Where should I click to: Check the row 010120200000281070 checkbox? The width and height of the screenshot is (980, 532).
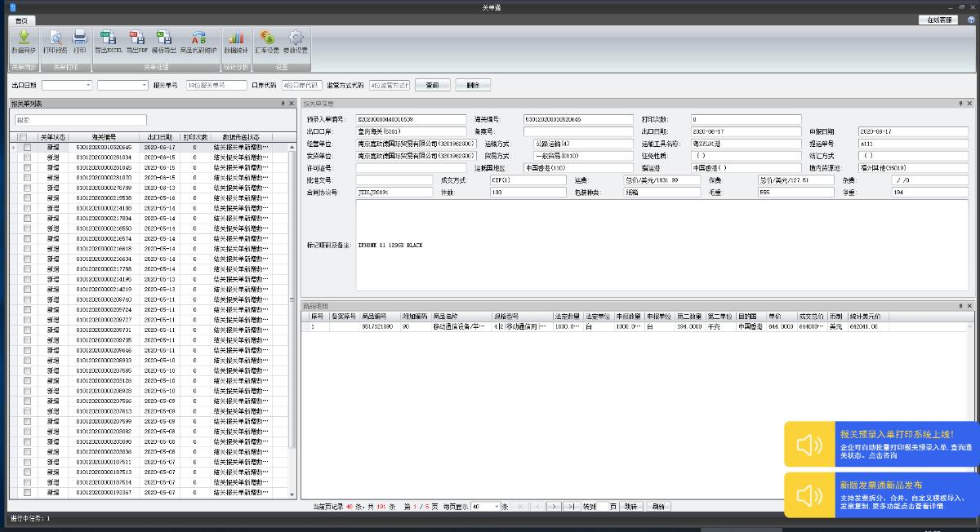click(27, 177)
